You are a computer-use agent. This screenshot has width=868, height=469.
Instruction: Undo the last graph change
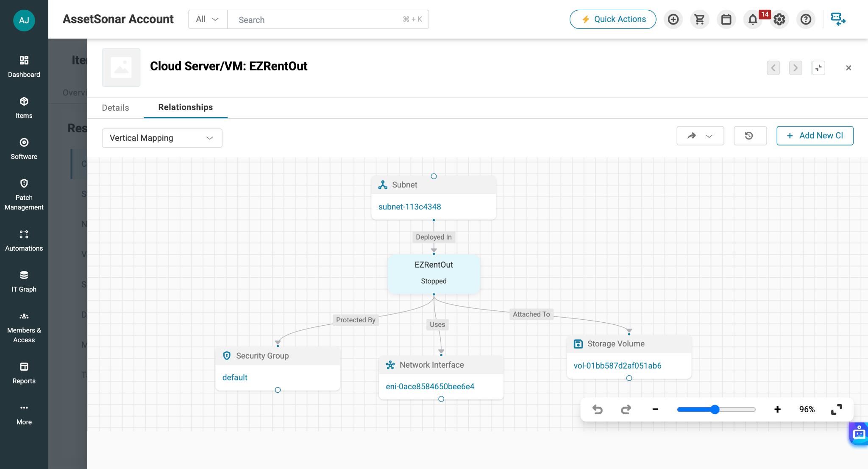598,409
